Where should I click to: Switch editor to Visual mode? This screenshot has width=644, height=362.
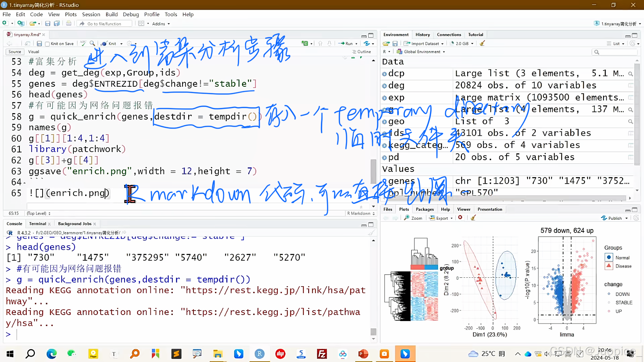point(34,51)
